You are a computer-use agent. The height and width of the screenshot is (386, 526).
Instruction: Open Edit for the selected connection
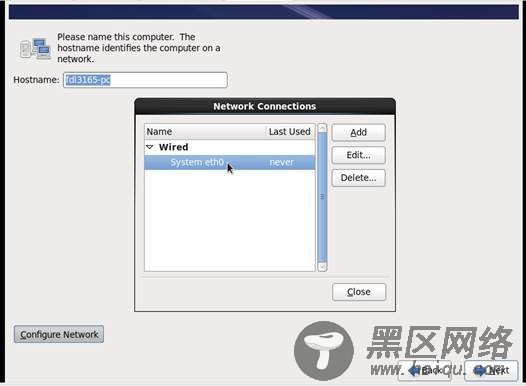point(358,155)
